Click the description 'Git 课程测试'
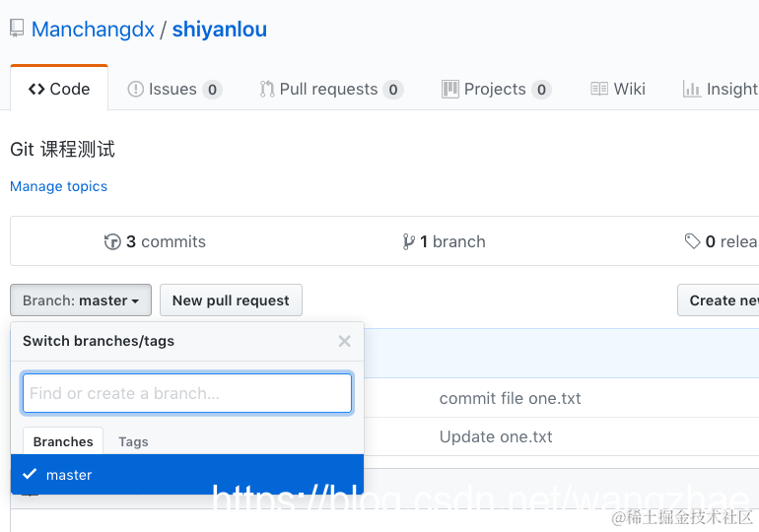759x532 pixels. pyautogui.click(x=62, y=149)
